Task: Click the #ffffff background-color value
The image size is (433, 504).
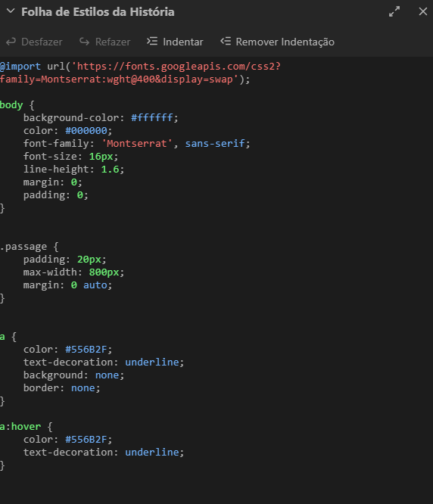Action: click(x=151, y=117)
